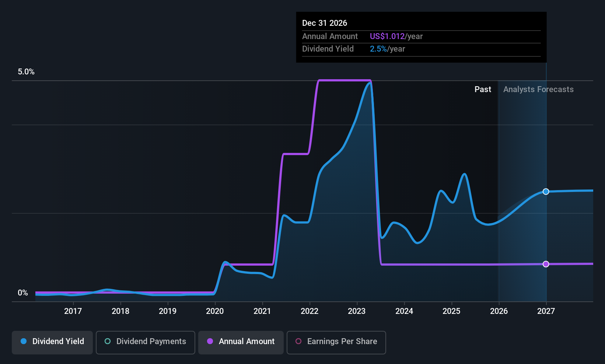
Task: Click the Analysts Forecasts label
Action: click(538, 90)
